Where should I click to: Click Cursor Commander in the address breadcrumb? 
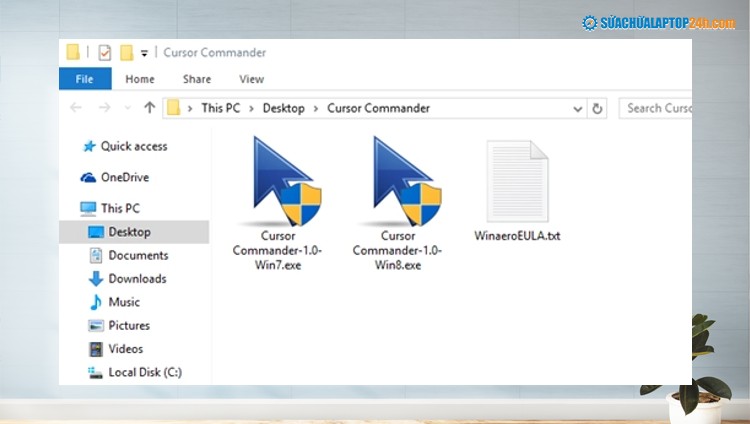378,108
